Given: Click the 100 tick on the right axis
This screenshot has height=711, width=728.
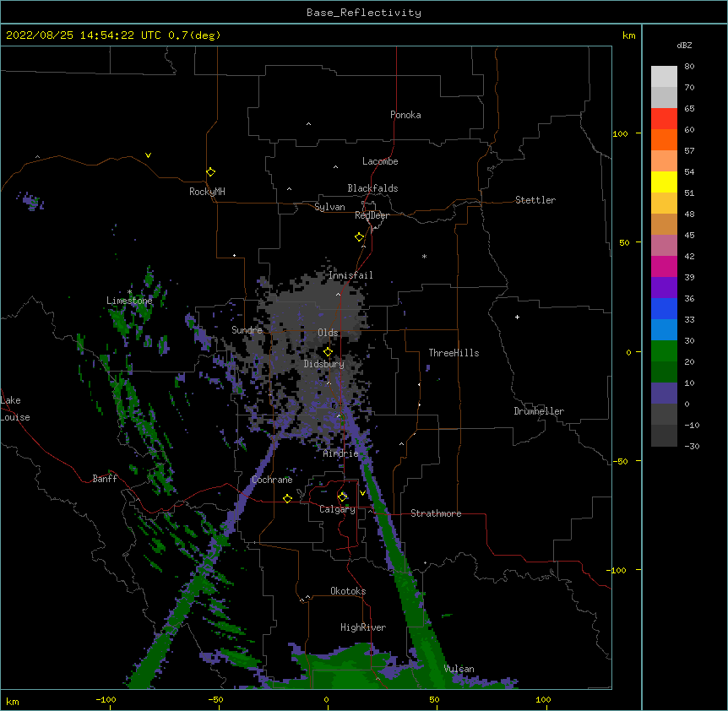Looking at the screenshot, I should 620,133.
